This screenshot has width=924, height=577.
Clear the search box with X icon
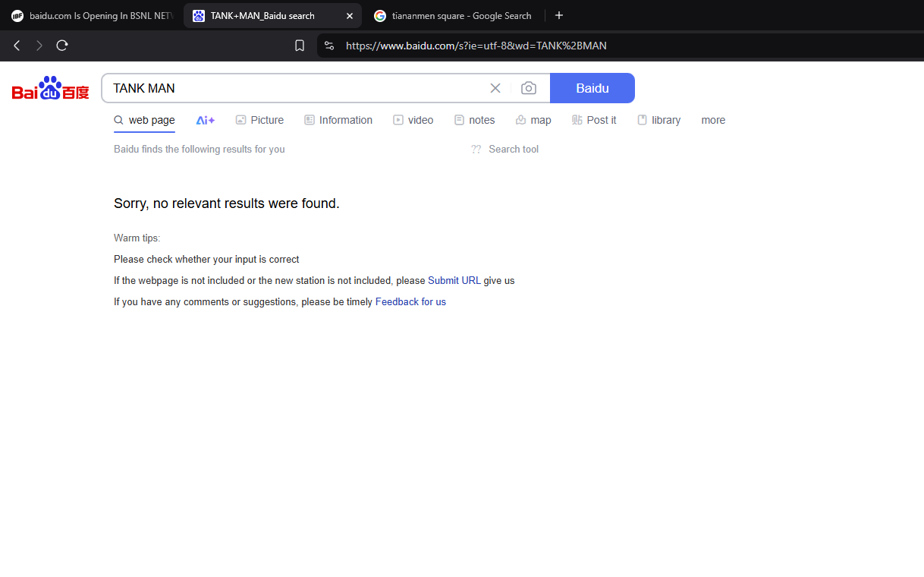[x=495, y=88]
